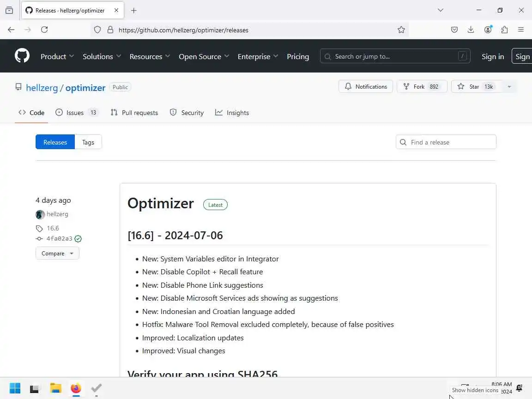Open the Optimizer release title link

[x=161, y=204]
